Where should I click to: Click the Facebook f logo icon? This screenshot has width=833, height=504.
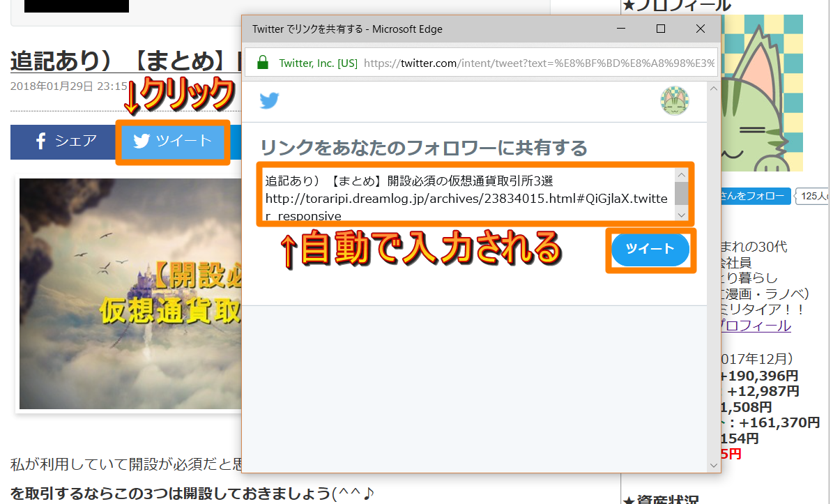41,141
